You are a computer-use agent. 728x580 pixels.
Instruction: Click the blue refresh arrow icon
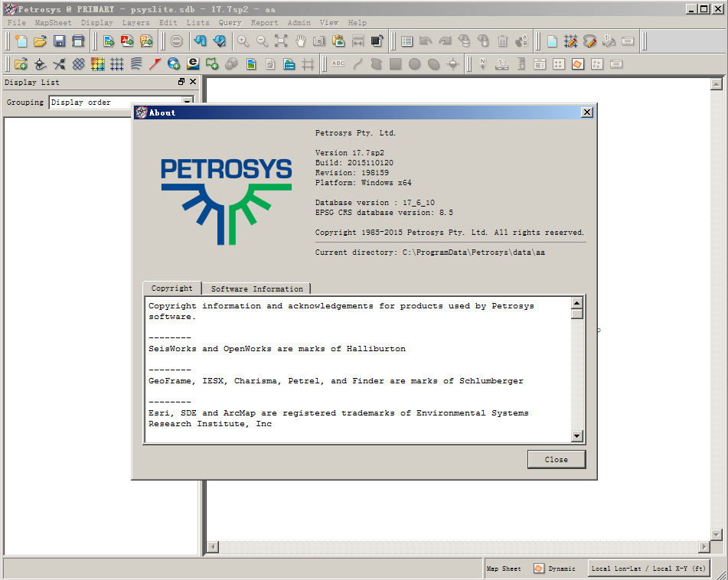pos(200,41)
